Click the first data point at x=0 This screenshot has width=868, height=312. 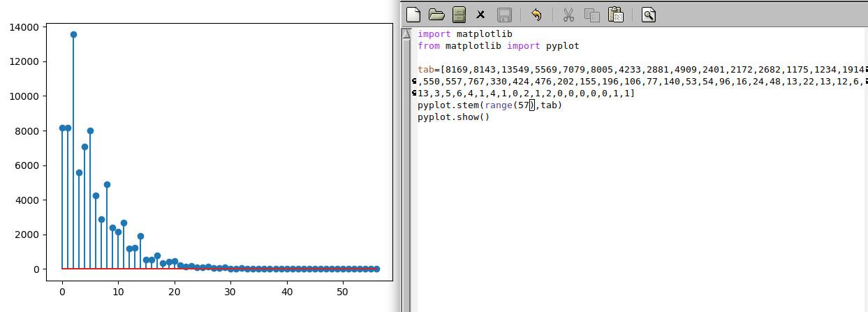click(62, 128)
